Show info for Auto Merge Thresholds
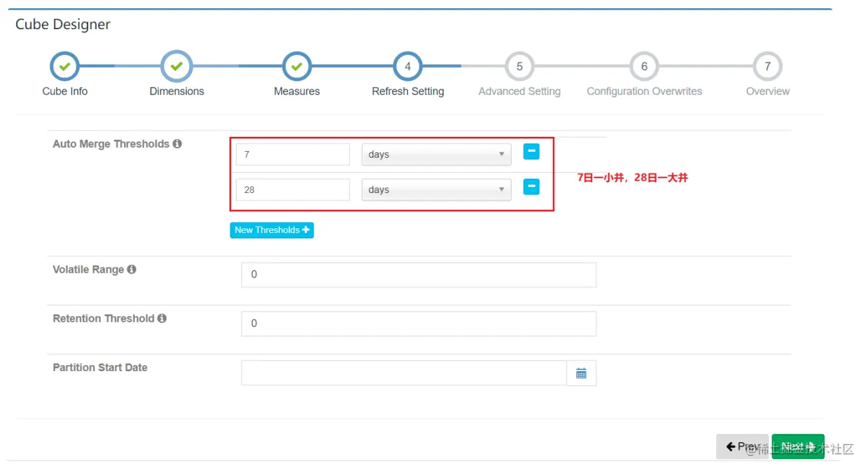Viewport: 868px width, 470px height. click(x=178, y=144)
